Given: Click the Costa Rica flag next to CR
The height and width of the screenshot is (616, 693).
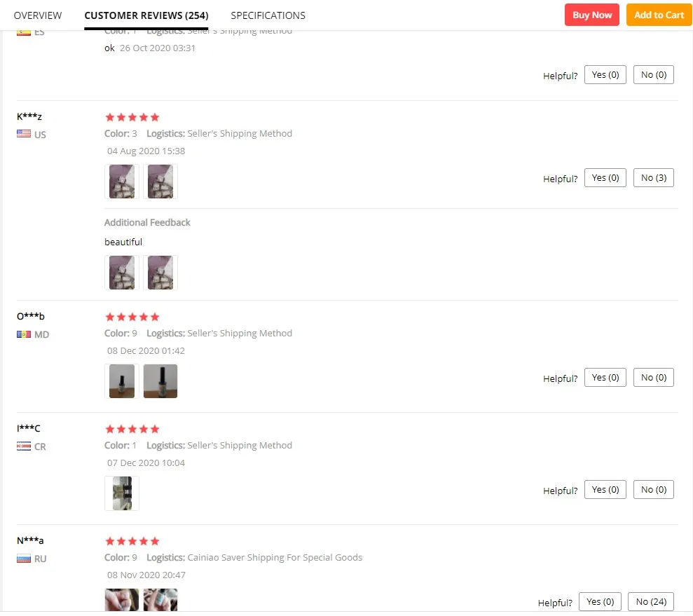Looking at the screenshot, I should (x=24, y=446).
